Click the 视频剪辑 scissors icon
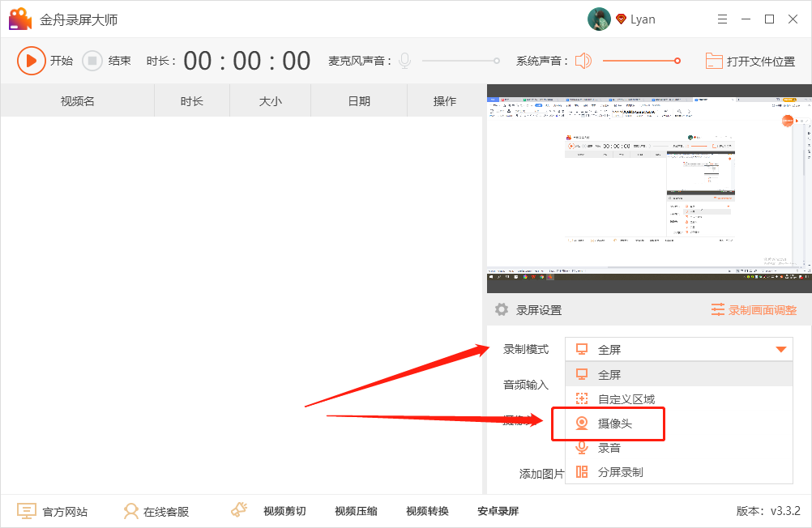Viewport: 812px width, 528px height. (x=238, y=509)
